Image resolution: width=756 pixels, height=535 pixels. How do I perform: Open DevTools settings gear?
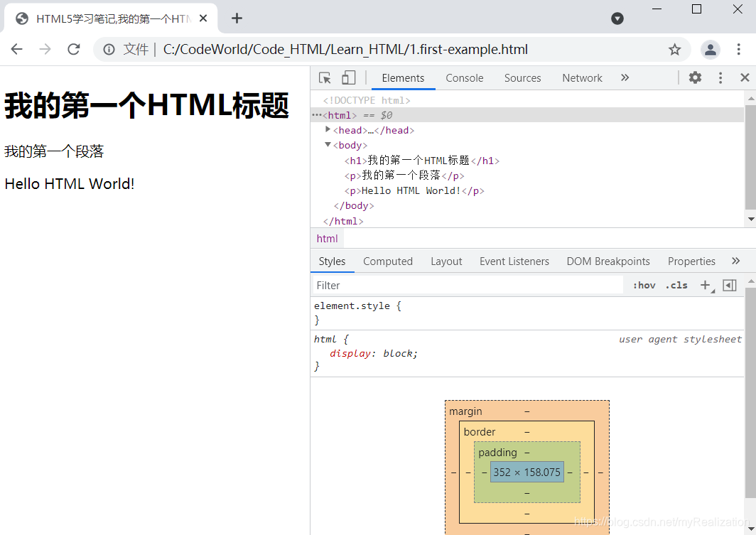pos(695,77)
